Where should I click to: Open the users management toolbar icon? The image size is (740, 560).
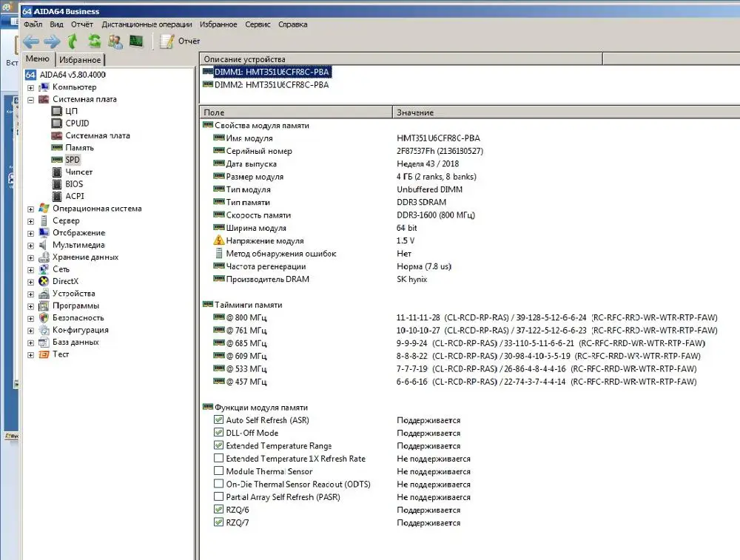coord(115,41)
